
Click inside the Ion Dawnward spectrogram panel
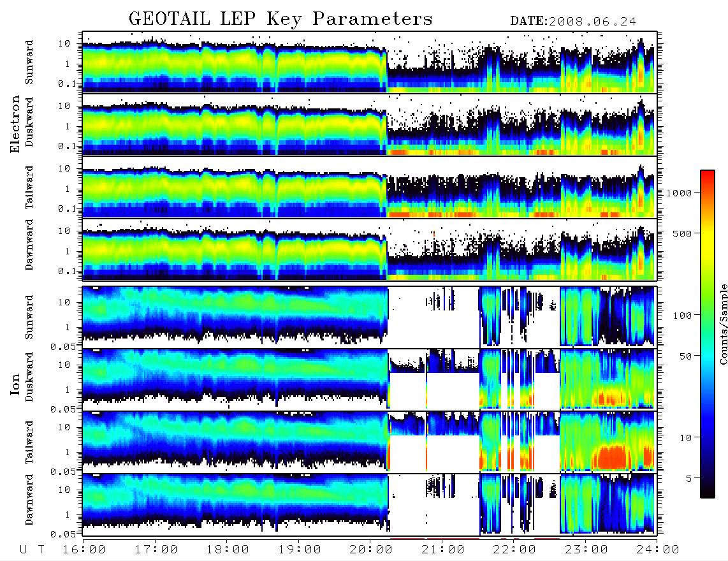(x=370, y=504)
